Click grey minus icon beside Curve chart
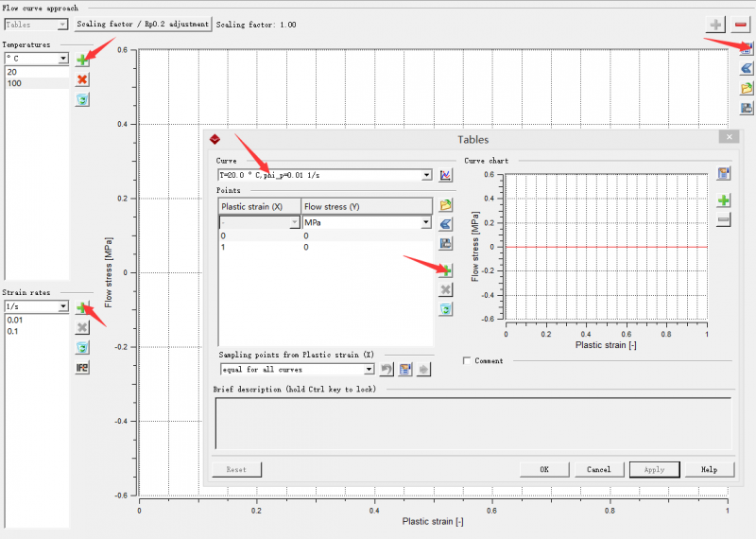 point(723,220)
